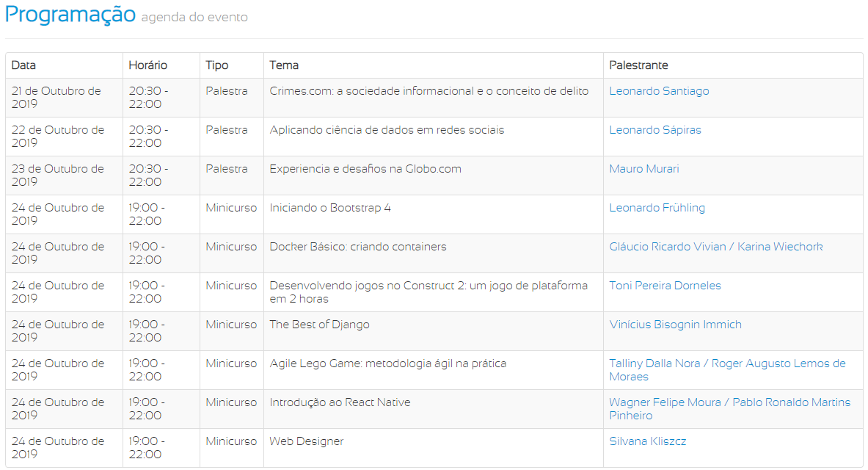The image size is (868, 470).
Task: Click the Programação page heading
Action: (x=70, y=15)
